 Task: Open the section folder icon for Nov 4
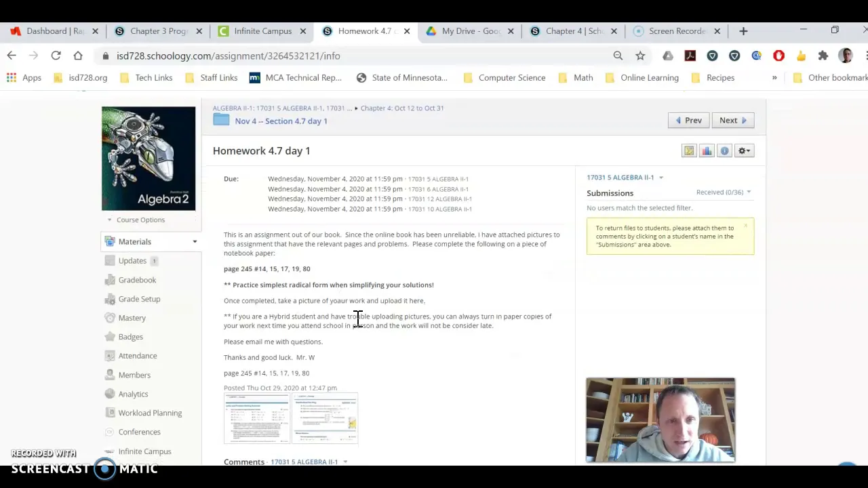(221, 120)
